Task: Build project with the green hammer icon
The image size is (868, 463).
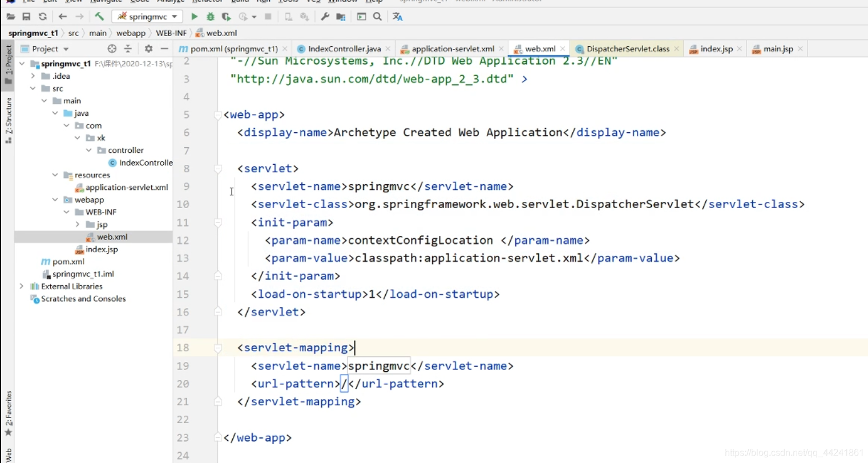Action: (x=99, y=17)
